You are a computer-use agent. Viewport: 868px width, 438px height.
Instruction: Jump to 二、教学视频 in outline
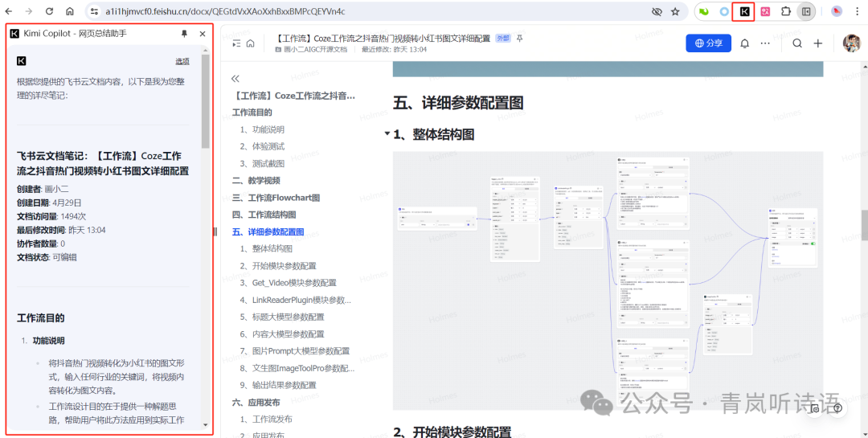[256, 181]
